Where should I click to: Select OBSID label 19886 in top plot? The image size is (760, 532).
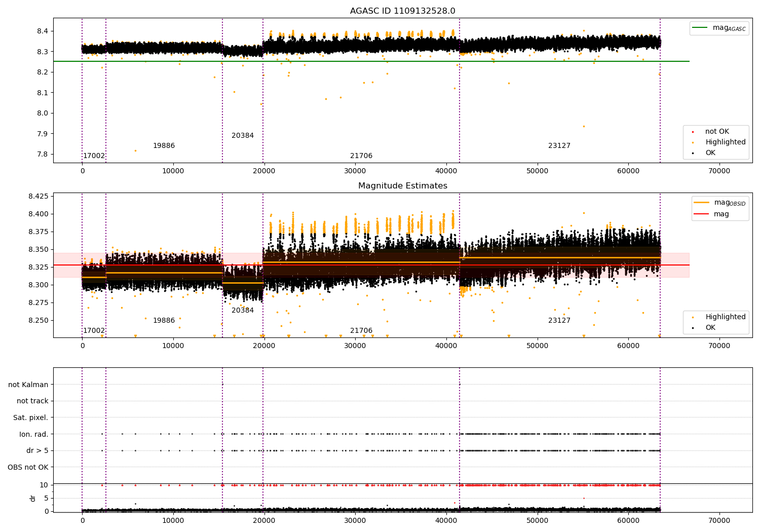[x=164, y=146]
